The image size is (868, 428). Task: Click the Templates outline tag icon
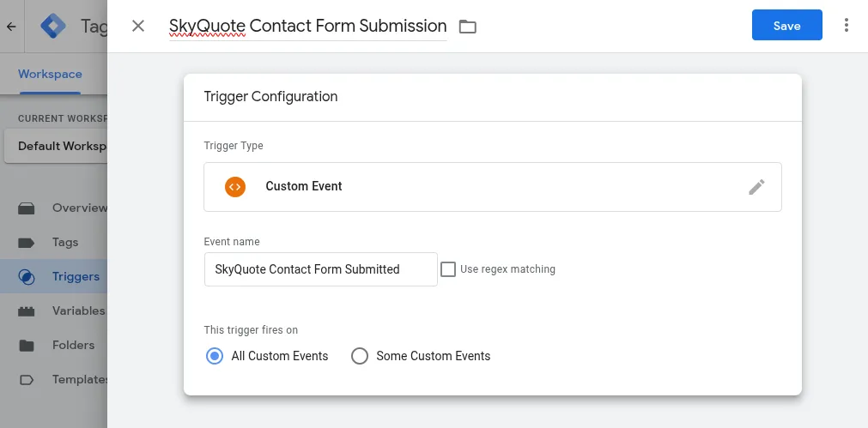[26, 380]
